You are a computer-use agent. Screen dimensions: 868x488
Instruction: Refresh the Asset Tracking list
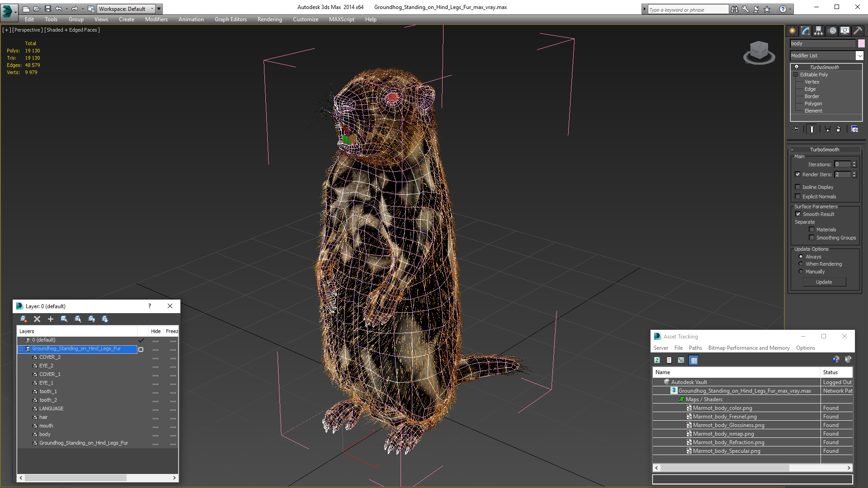[x=657, y=360]
